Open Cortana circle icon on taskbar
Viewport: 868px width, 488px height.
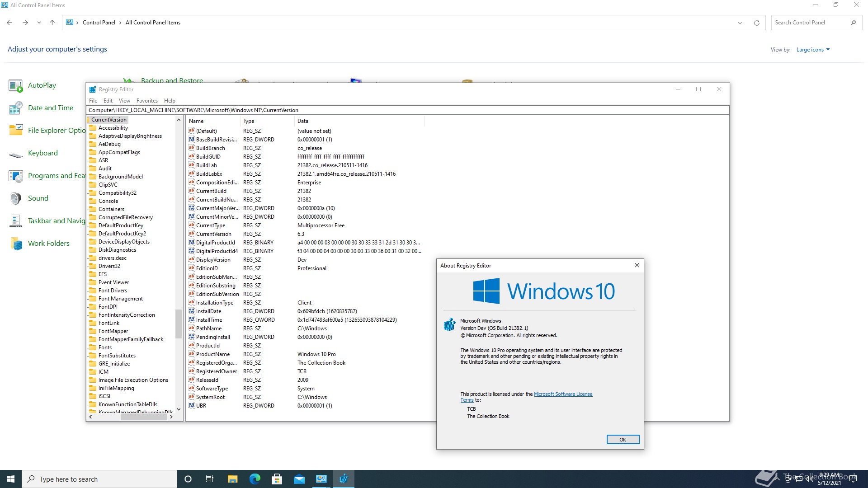click(188, 479)
